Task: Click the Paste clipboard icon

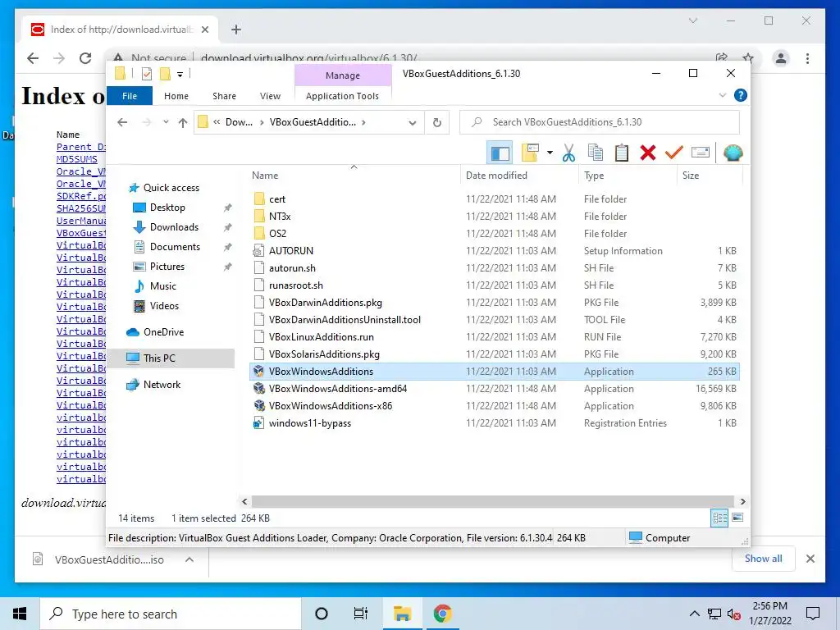Action: (x=622, y=153)
